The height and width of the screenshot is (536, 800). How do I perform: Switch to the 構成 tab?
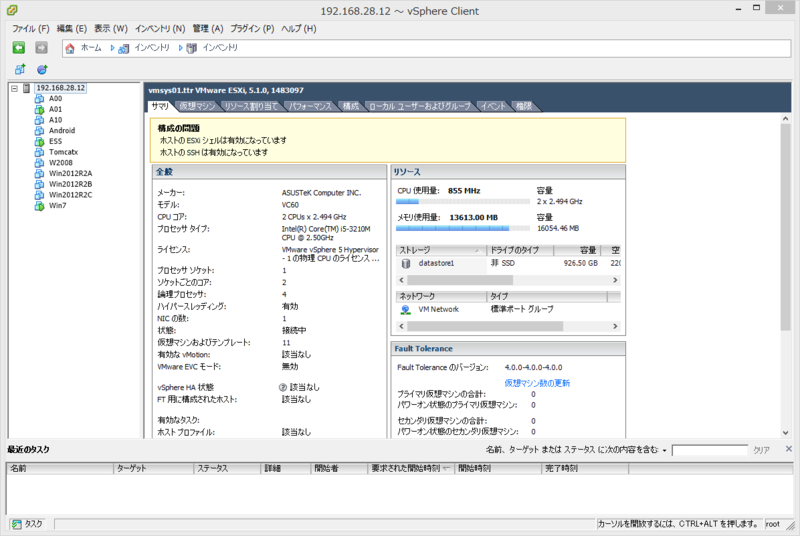351,106
